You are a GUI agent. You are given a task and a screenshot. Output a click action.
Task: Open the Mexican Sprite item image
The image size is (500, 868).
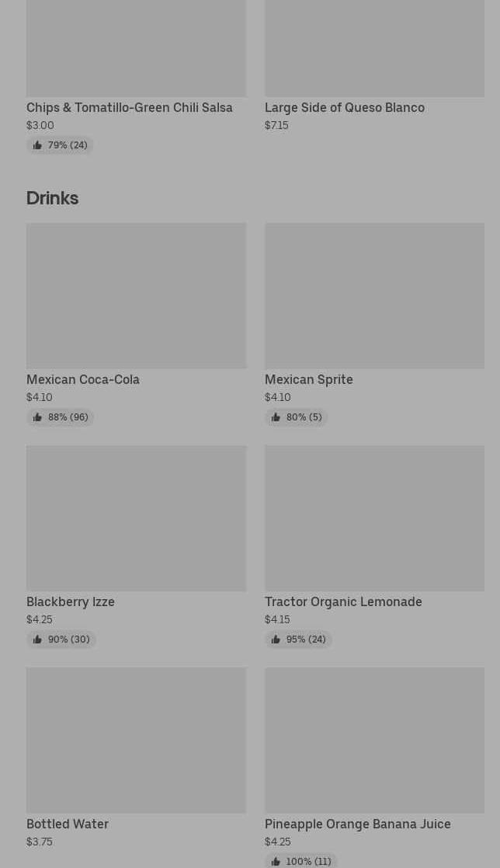coord(374,295)
